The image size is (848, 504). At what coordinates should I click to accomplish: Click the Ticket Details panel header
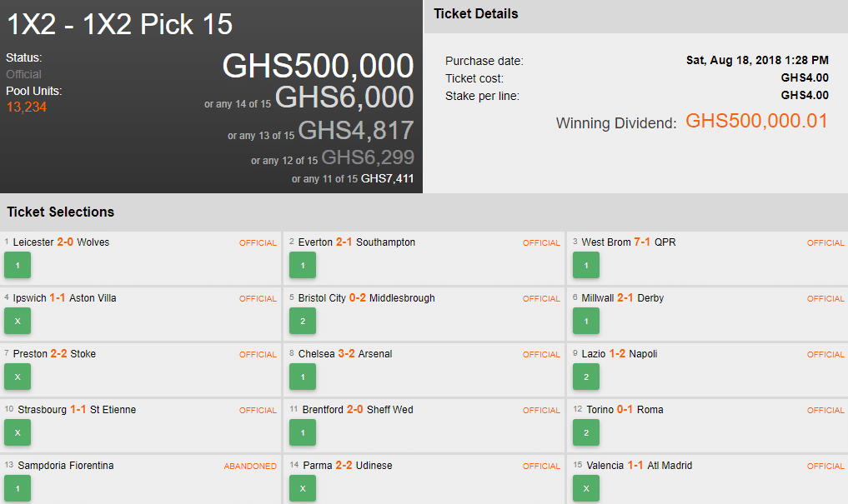coord(476,14)
